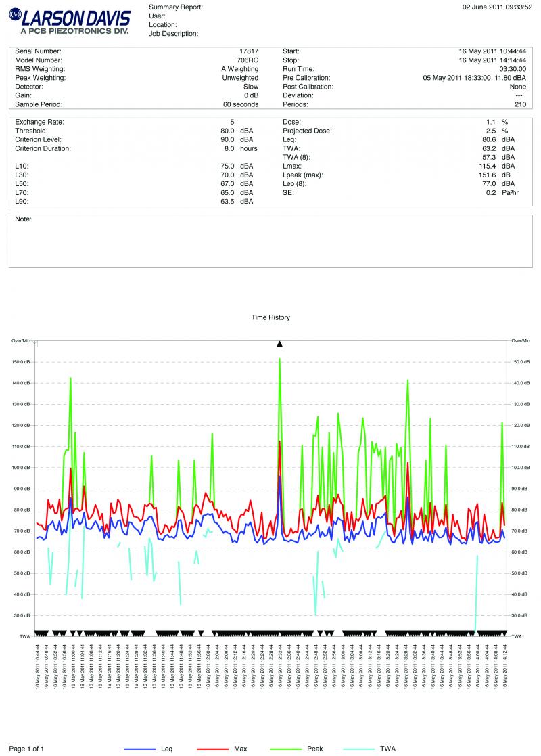Click the Model Number value 706RC
The image size is (541, 756).
[x=248, y=60]
